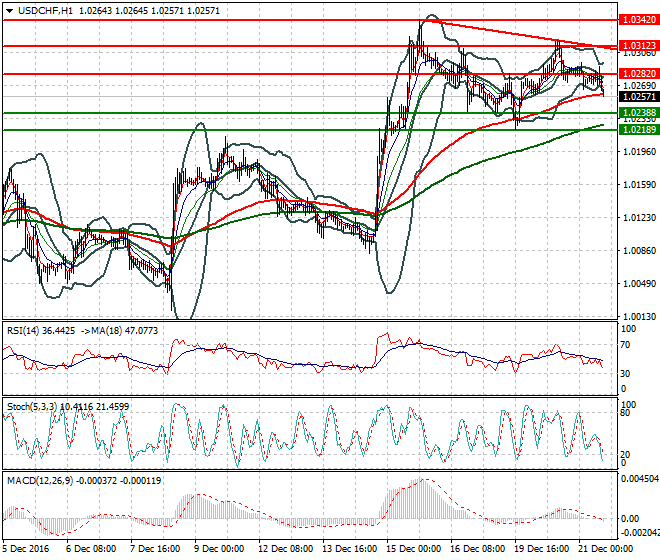Click the 1.01230 price axis value

tap(639, 217)
